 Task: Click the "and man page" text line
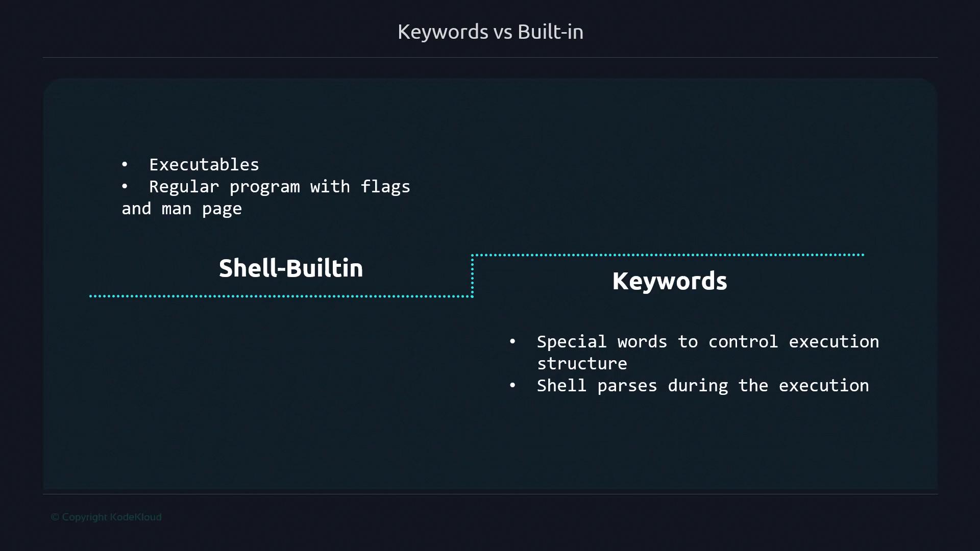pos(181,209)
